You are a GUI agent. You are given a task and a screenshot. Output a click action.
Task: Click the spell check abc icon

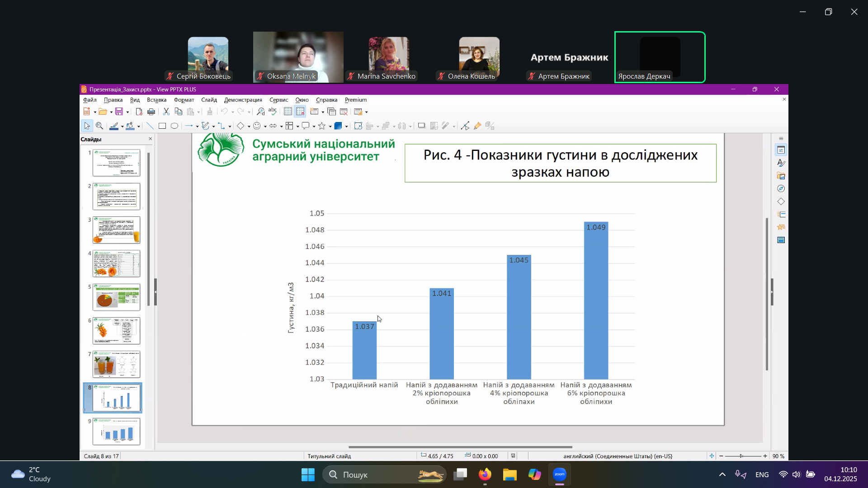tap(272, 112)
